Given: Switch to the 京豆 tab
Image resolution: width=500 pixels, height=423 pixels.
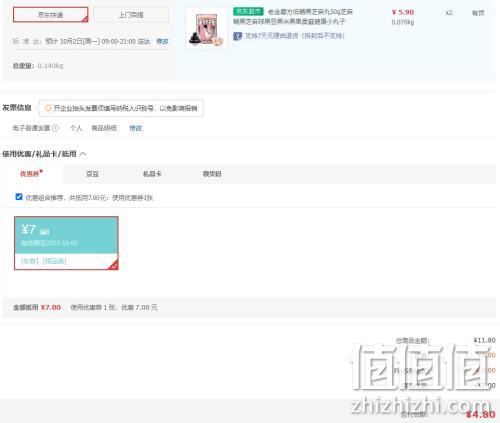Looking at the screenshot, I should click(x=92, y=174).
